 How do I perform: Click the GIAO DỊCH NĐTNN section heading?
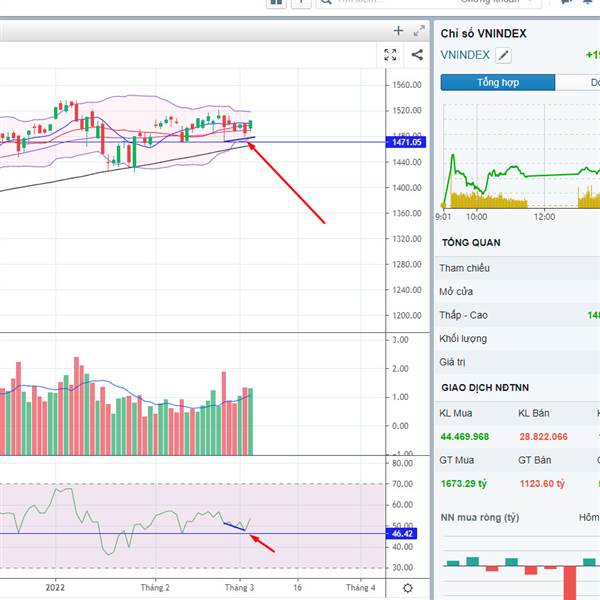pyautogui.click(x=485, y=388)
